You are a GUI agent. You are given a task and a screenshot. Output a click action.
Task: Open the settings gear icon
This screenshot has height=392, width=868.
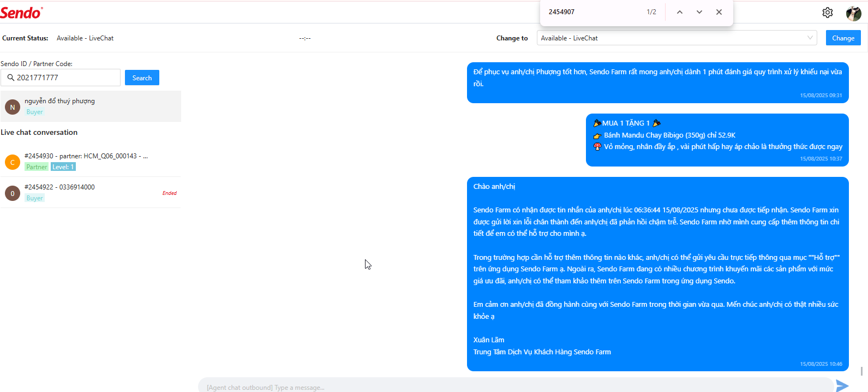click(x=828, y=13)
